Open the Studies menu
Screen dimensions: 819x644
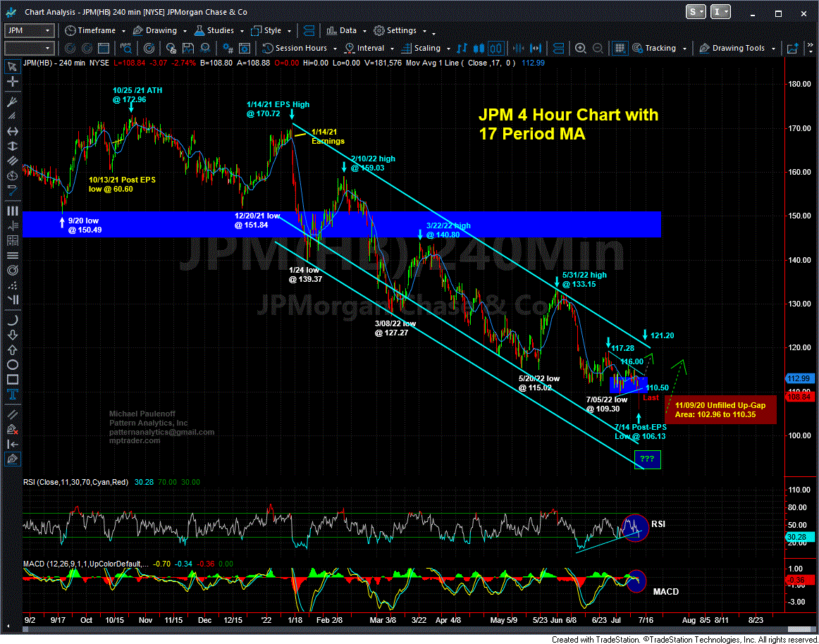[x=219, y=30]
